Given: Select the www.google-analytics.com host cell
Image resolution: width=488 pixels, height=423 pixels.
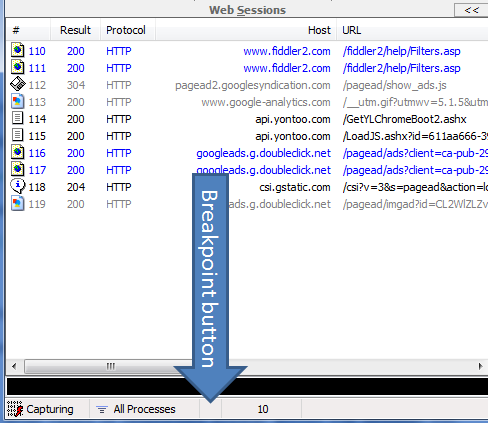Looking at the screenshot, I should click(266, 102).
